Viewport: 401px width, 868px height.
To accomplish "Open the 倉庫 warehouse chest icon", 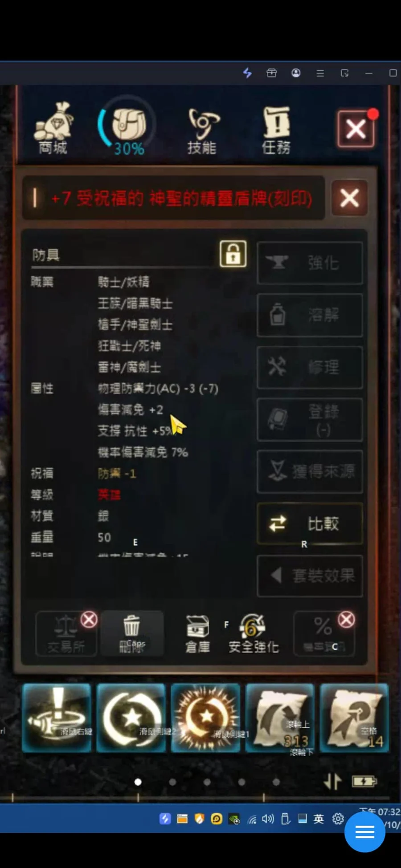I will click(198, 634).
